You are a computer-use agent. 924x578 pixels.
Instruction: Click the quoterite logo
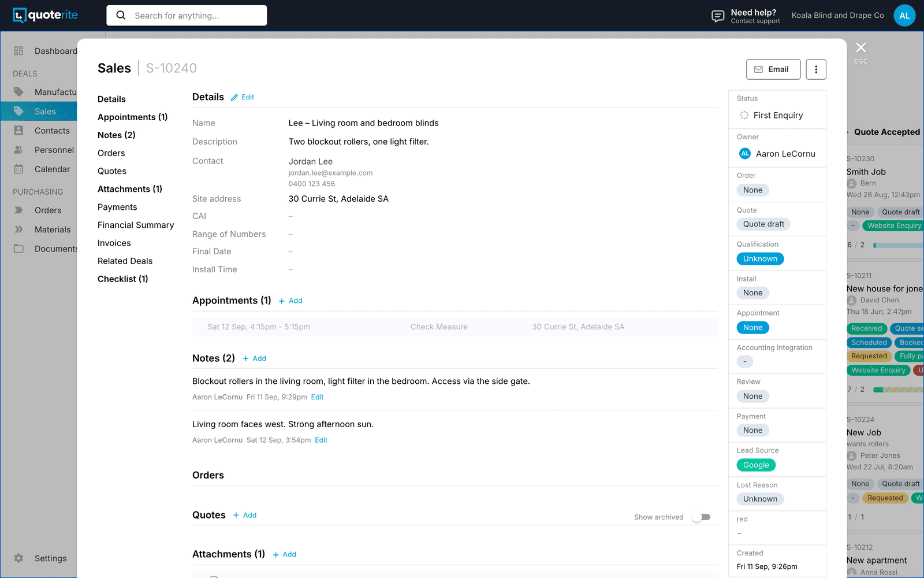coord(45,15)
